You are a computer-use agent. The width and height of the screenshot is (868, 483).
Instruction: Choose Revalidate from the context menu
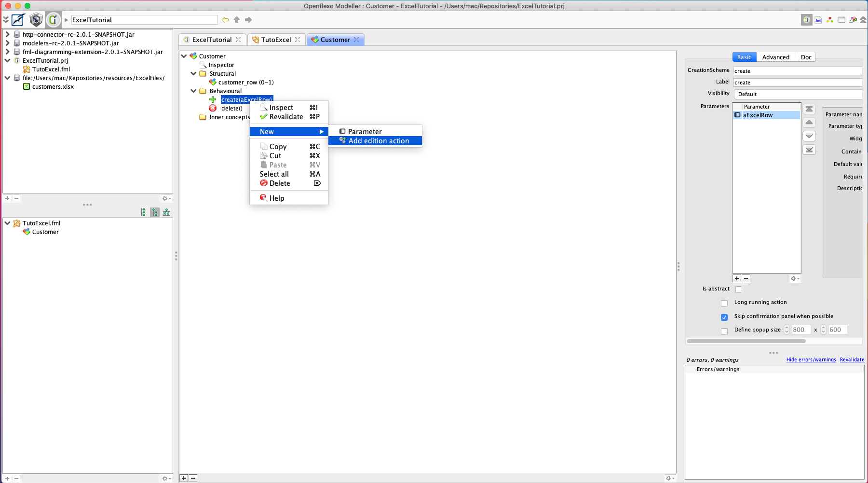[x=289, y=117]
